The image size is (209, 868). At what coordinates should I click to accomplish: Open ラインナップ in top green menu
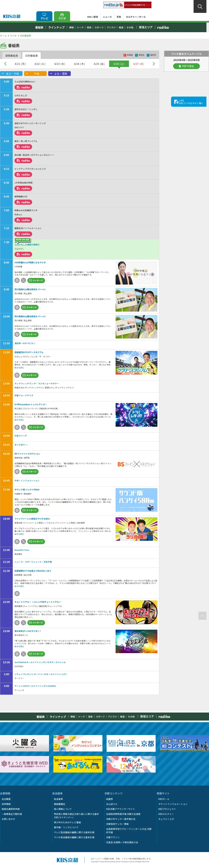click(56, 27)
